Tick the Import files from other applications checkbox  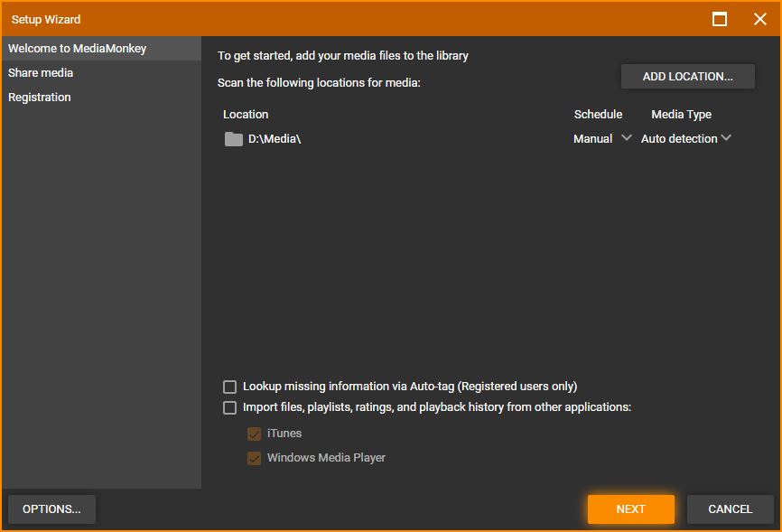click(x=230, y=407)
